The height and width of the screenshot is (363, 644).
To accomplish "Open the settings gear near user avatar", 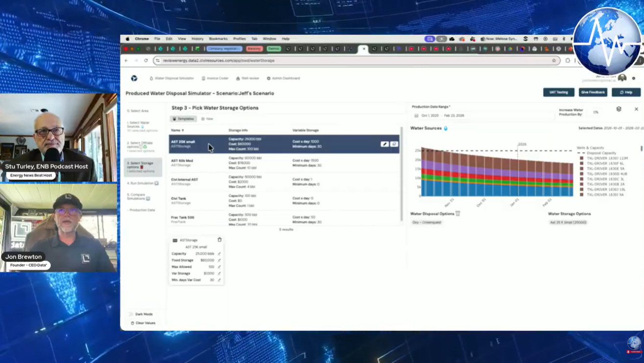I will (x=633, y=78).
